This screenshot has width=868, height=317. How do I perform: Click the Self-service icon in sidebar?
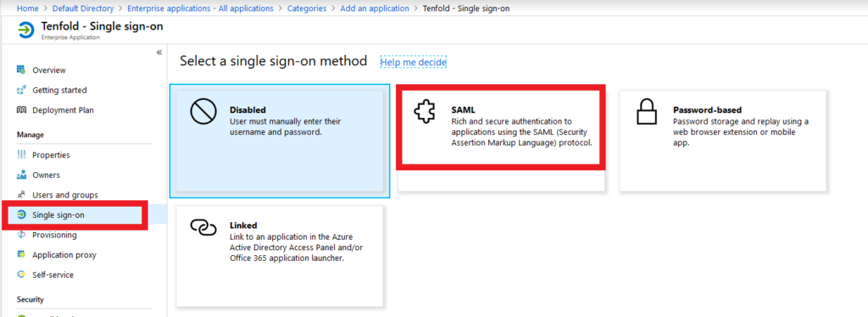coord(21,275)
